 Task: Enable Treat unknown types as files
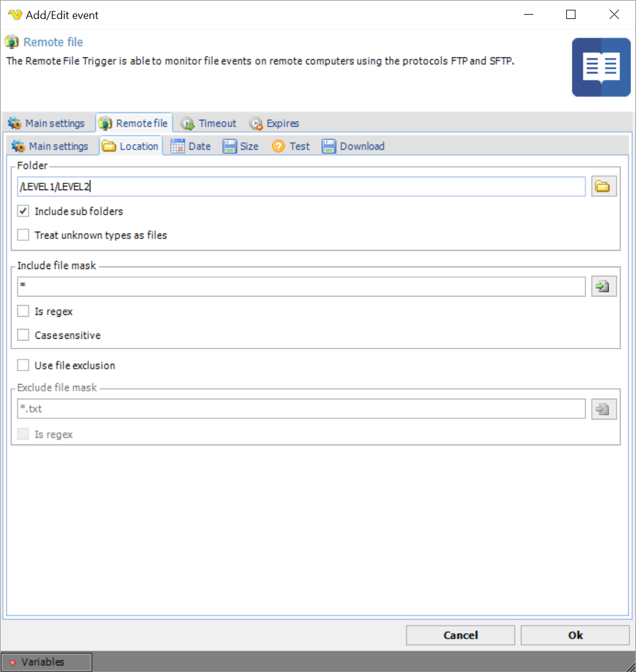[23, 235]
